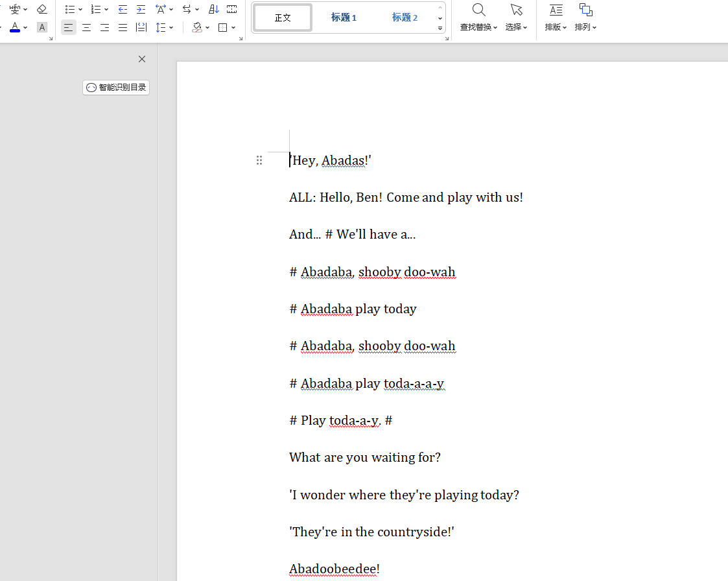Select justify alignment

pos(123,27)
